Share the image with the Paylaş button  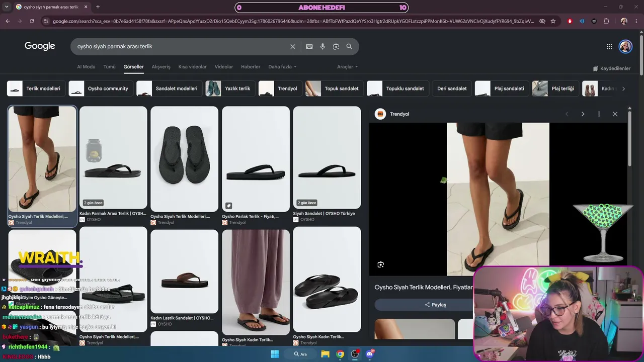pos(435,305)
